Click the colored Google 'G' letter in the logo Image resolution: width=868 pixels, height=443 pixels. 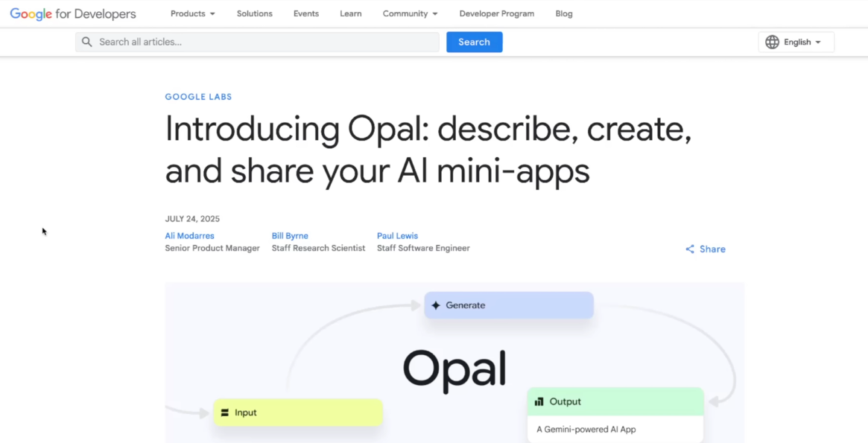point(14,13)
